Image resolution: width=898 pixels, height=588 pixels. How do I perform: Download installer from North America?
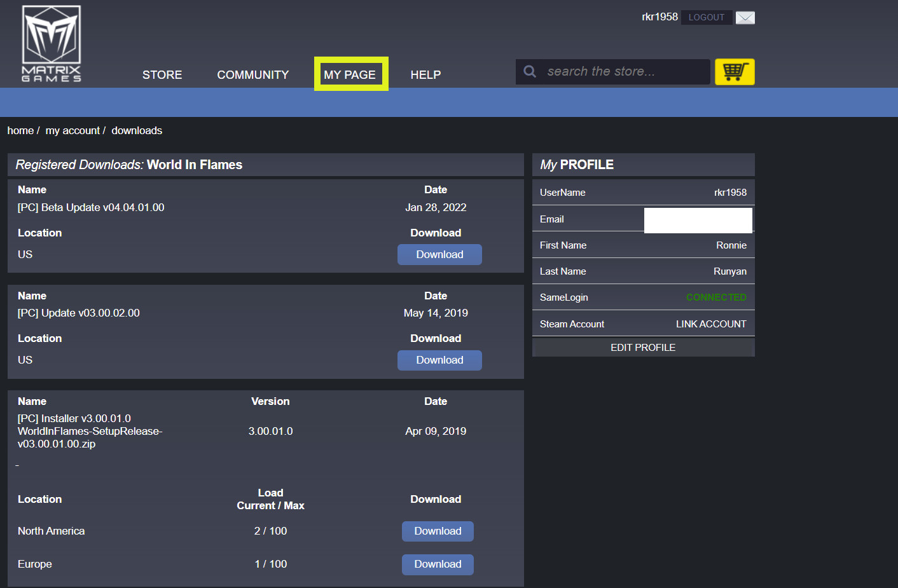click(x=438, y=531)
